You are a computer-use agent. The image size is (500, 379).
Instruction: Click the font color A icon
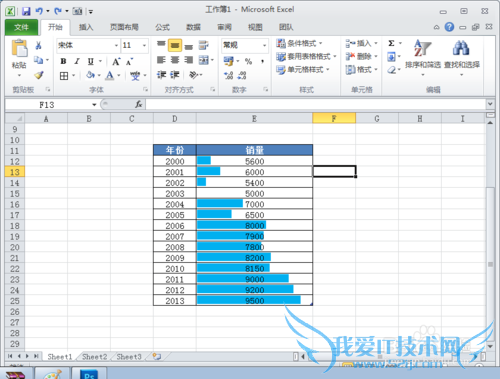110,76
